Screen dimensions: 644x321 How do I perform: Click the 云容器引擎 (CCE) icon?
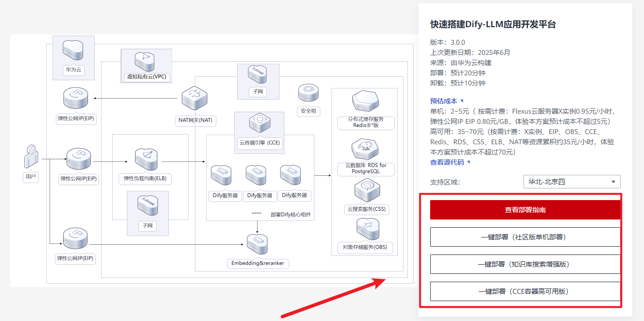click(x=259, y=123)
